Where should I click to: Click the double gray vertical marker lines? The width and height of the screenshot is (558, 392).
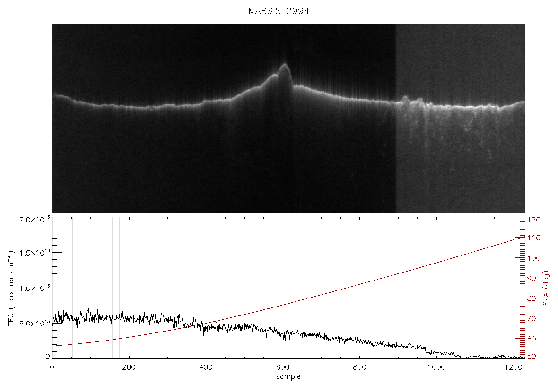coord(115,287)
